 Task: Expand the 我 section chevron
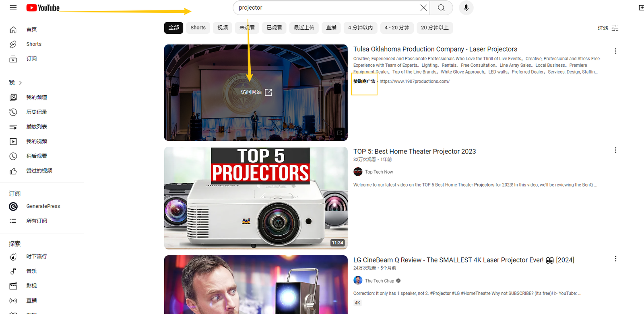click(x=21, y=83)
